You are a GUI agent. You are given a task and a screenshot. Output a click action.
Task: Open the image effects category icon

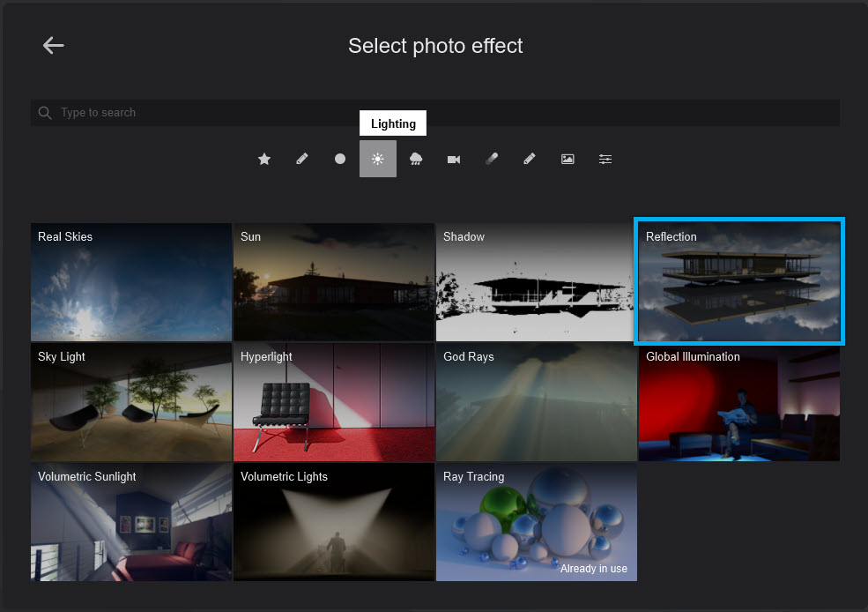(x=567, y=159)
